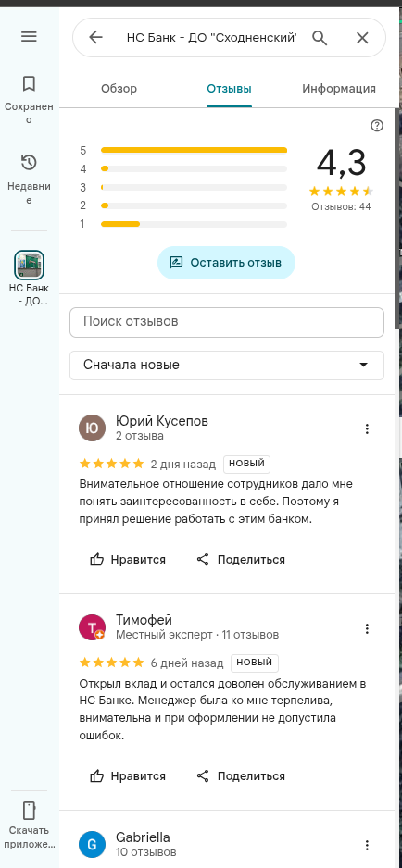Click the '6 дней назад' timestamp
Image resolution: width=402 pixels, height=868 pixels.
[x=187, y=663]
